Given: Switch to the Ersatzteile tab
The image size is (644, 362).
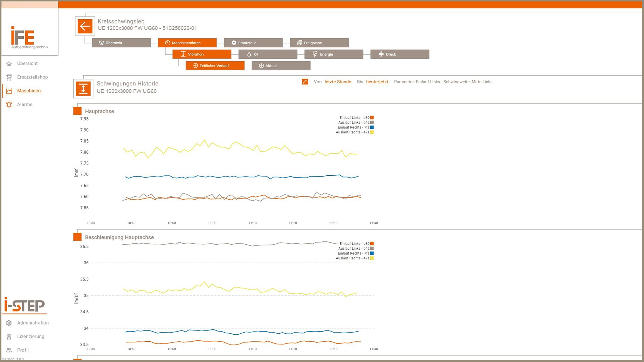Looking at the screenshot, I should [253, 43].
